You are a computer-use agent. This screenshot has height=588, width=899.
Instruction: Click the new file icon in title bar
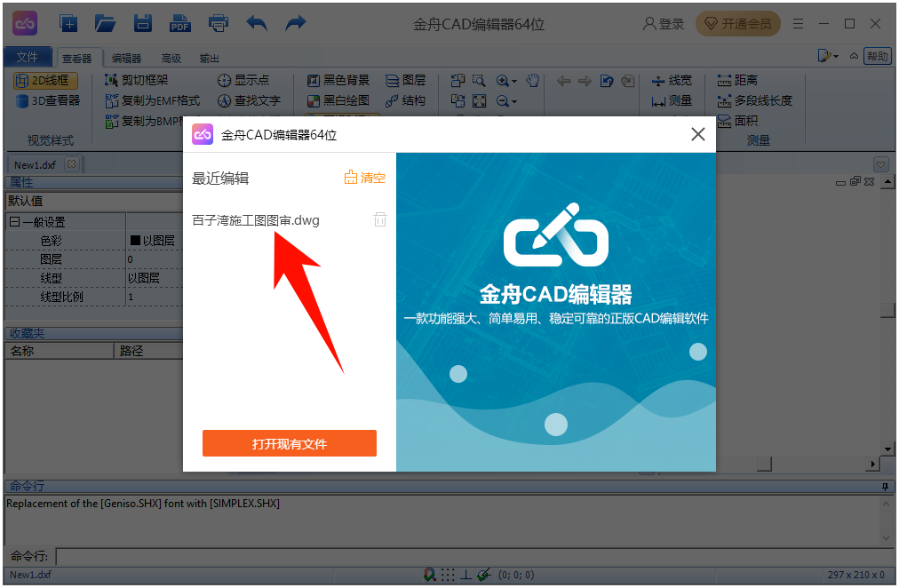pos(68,24)
